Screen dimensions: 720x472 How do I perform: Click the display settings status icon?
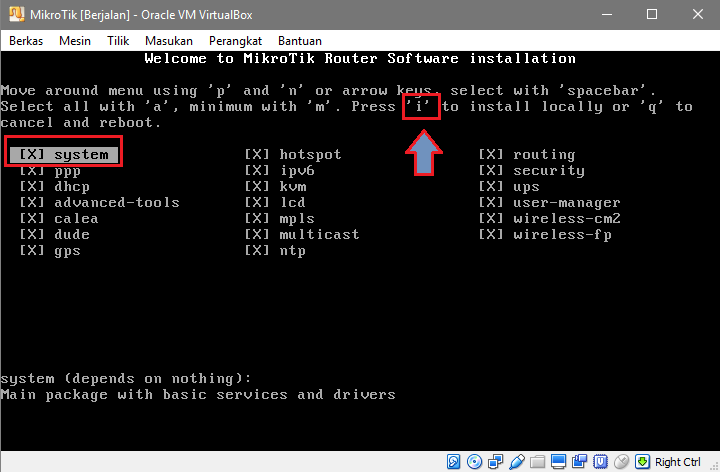coord(558,461)
